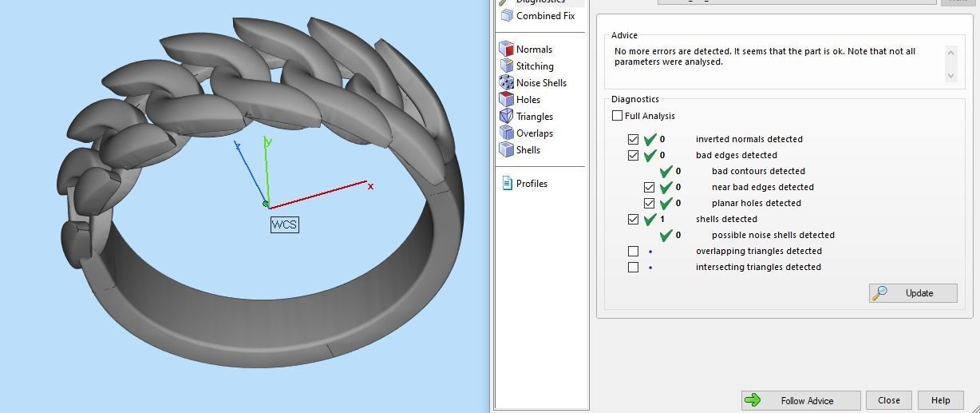980x413 pixels.
Task: Click green checkmark beside shells detected
Action: pyautogui.click(x=650, y=219)
